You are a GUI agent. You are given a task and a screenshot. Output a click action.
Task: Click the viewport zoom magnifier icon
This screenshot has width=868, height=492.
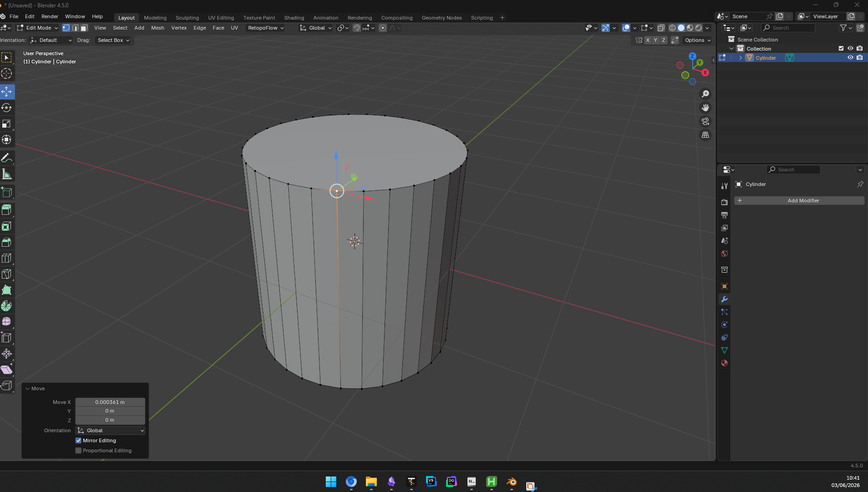[705, 94]
